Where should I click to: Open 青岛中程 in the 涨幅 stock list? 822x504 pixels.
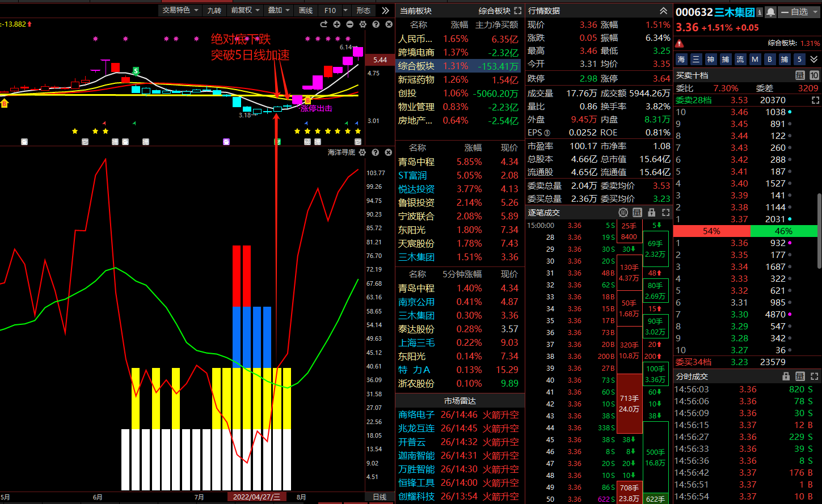(416, 162)
